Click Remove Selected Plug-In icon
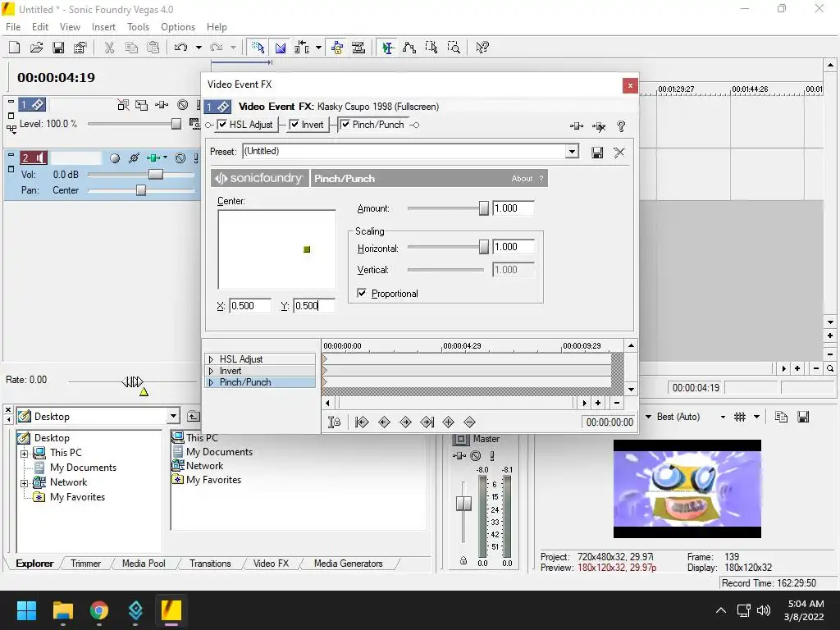The height and width of the screenshot is (630, 840). tap(599, 126)
